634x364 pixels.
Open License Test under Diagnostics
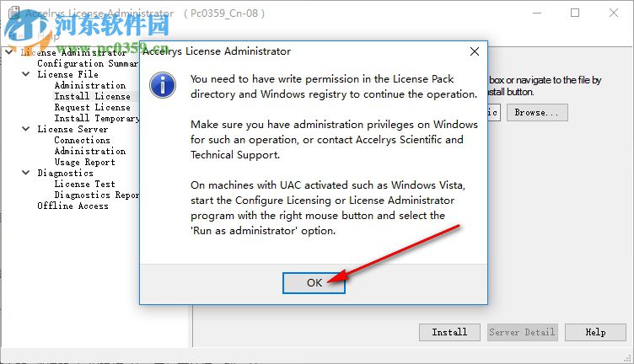[x=84, y=184]
